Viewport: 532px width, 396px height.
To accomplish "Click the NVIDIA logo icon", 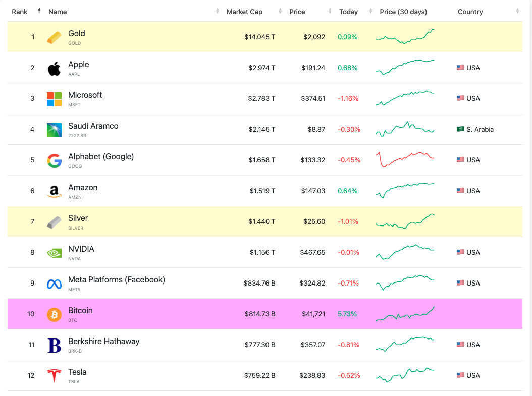I will tap(54, 253).
